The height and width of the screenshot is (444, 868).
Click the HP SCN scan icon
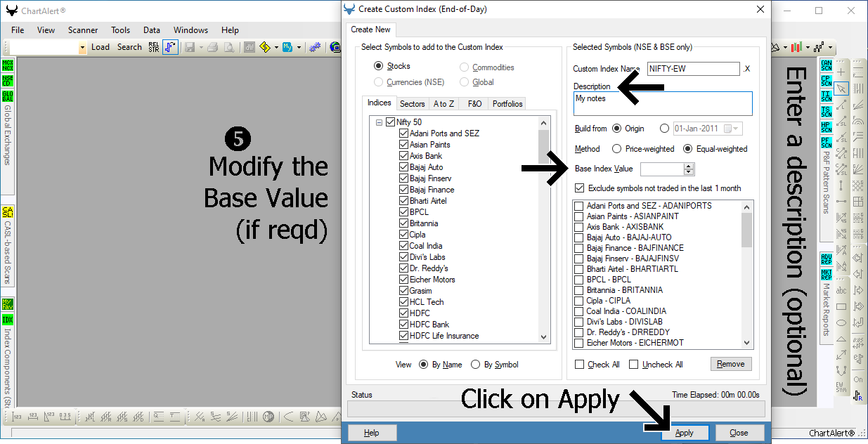click(827, 127)
